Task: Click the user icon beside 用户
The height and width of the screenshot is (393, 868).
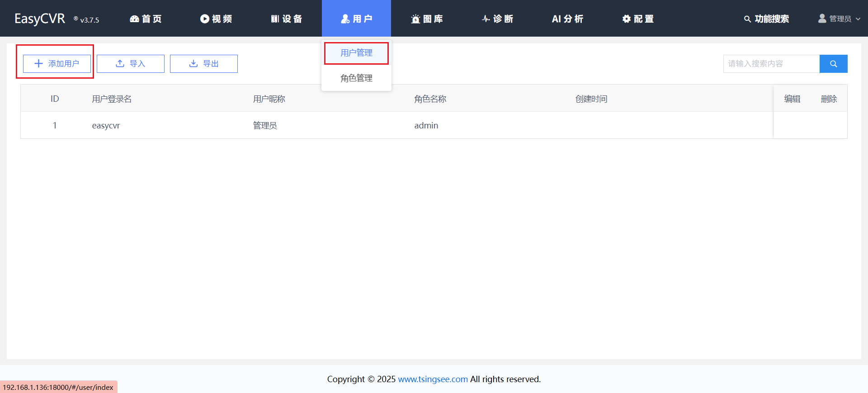Action: (x=345, y=19)
